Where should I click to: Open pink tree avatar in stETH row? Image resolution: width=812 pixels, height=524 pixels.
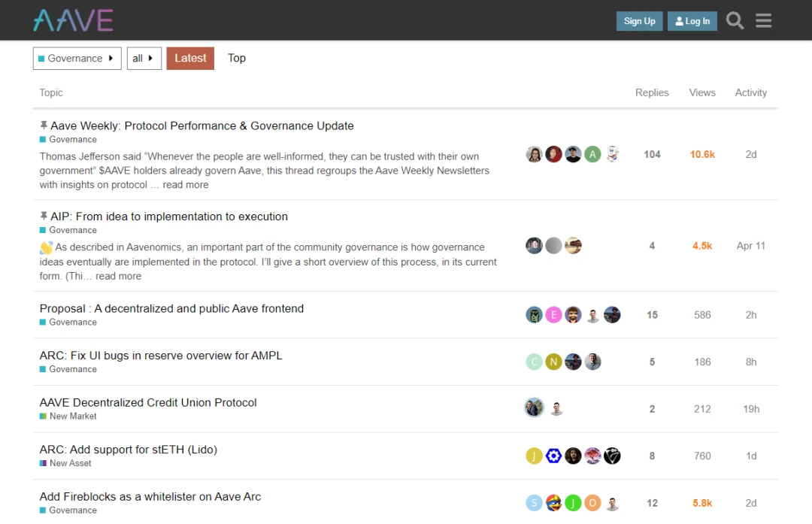(592, 456)
